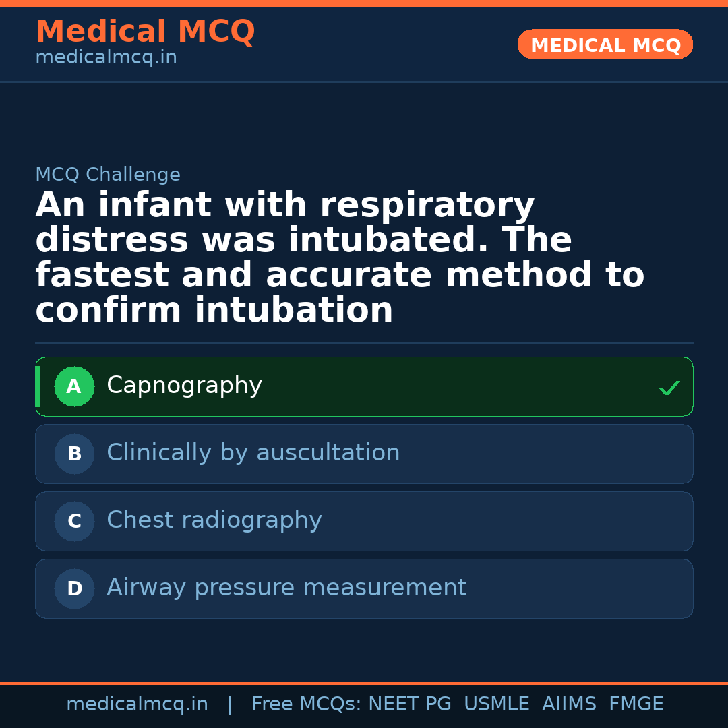Select Chest radiography option

[214, 520]
